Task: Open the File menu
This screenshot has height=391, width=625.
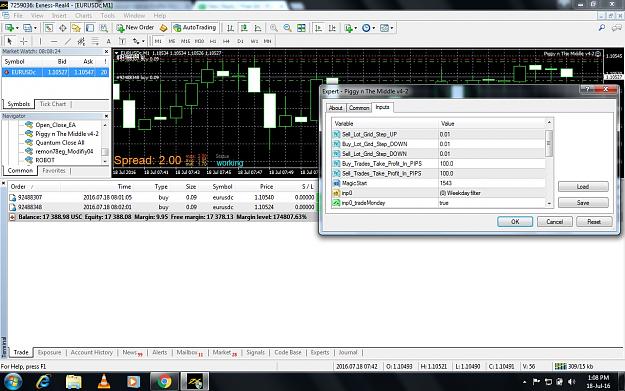Action: [18, 16]
